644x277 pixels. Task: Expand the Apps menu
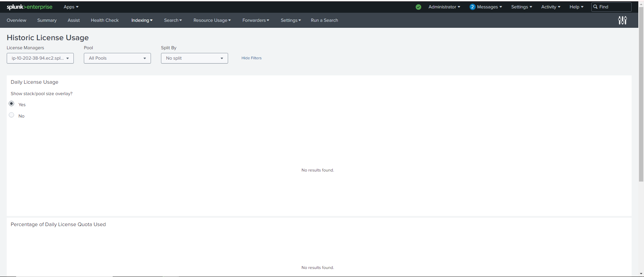pyautogui.click(x=71, y=7)
